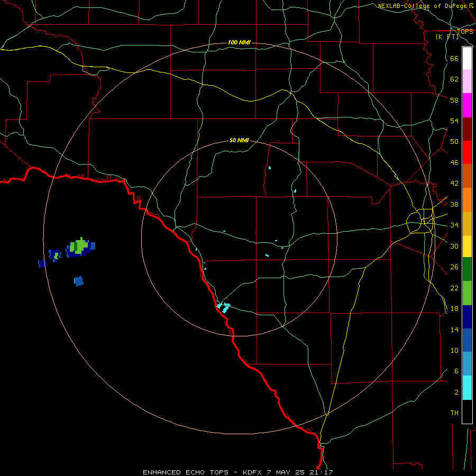The width and height of the screenshot is (476, 476).
Task: Click "ENHANCED ECHO TOPS" in the bottom caption
Action: [186, 472]
